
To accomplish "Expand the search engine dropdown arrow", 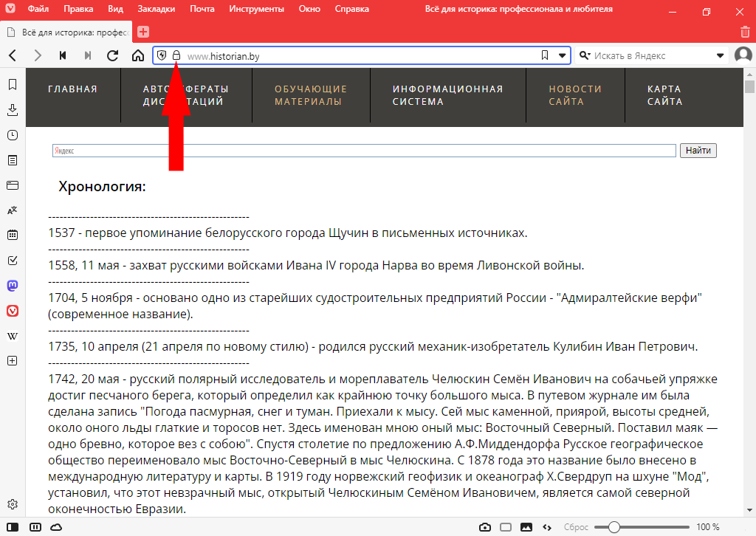I will pos(721,55).
